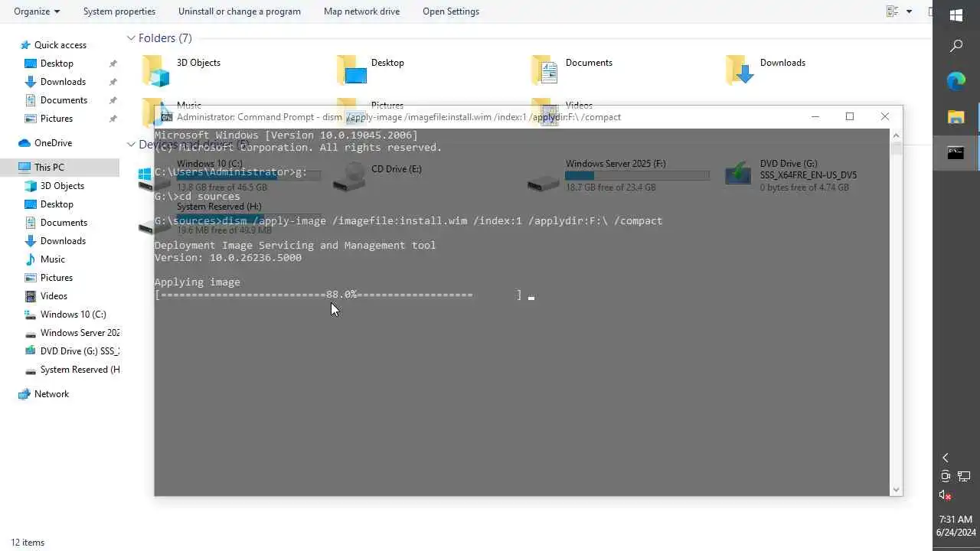This screenshot has width=980, height=551.
Task: Open 3D Objects under This PC tree
Action: (x=62, y=186)
